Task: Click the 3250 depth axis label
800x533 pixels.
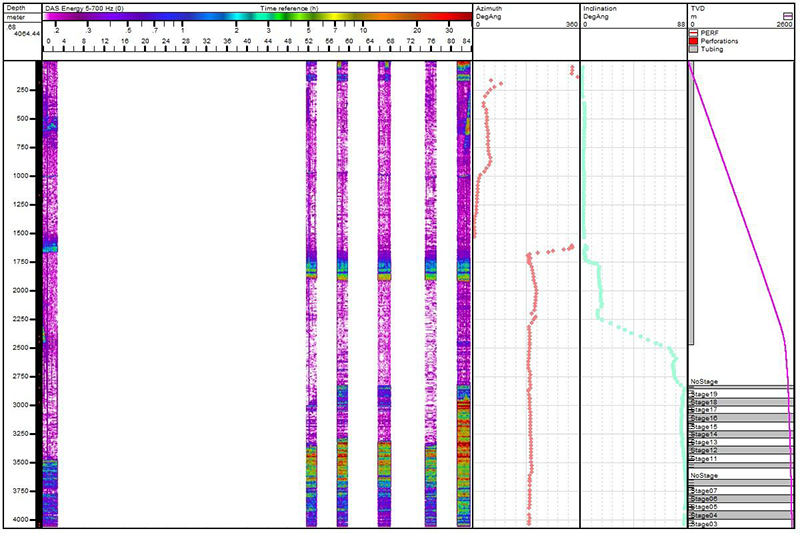Action: tap(22, 434)
